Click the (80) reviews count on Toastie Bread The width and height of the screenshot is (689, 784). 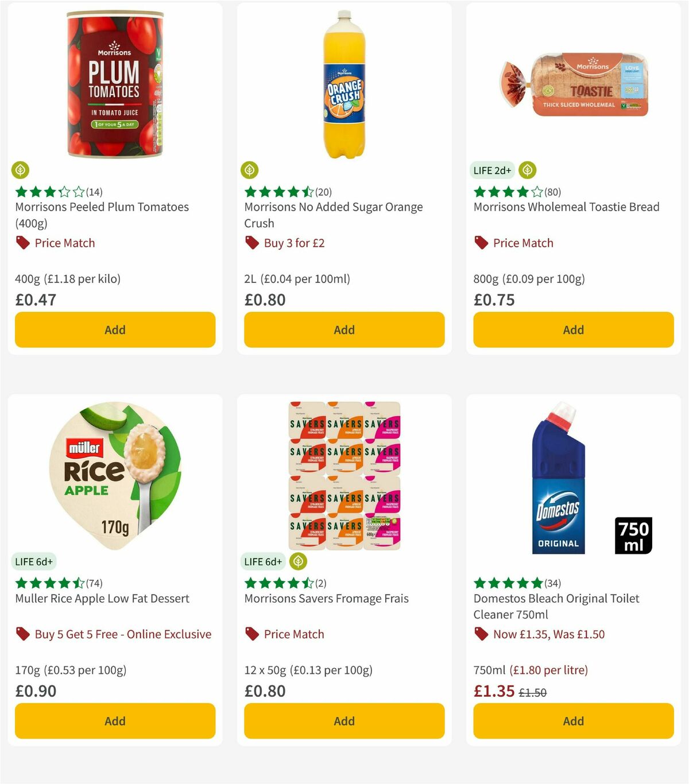(x=552, y=192)
